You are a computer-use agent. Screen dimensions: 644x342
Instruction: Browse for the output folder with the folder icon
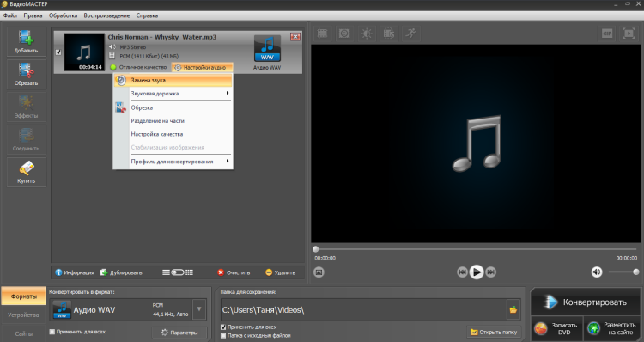[x=513, y=309]
